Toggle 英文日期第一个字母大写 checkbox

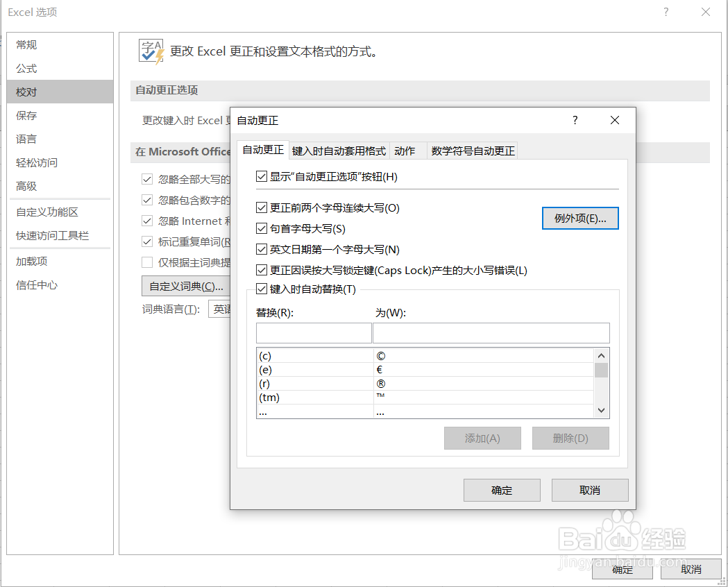pyautogui.click(x=262, y=249)
